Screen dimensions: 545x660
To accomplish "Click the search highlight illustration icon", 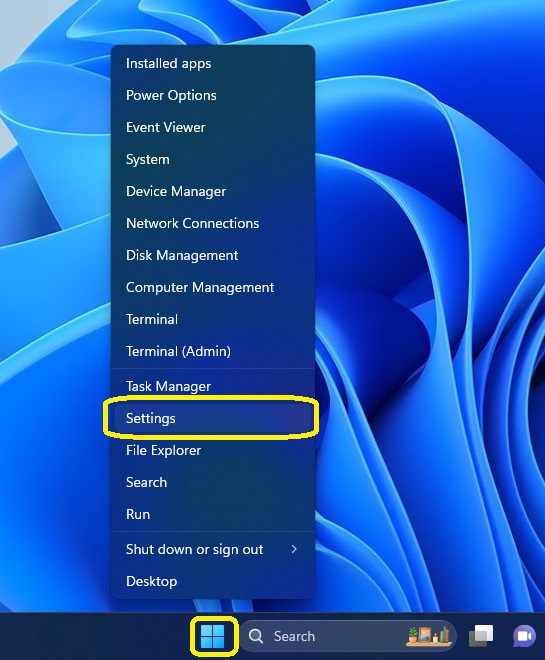I will [428, 636].
